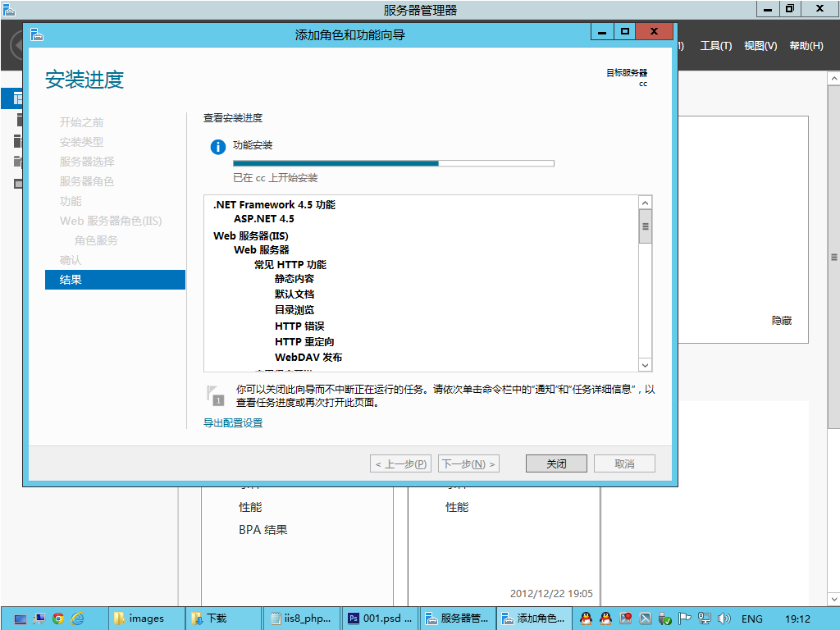The image size is (840, 630).
Task: Open the computer icon next to Chrome in taskbar
Action: pyautogui.click(x=39, y=619)
